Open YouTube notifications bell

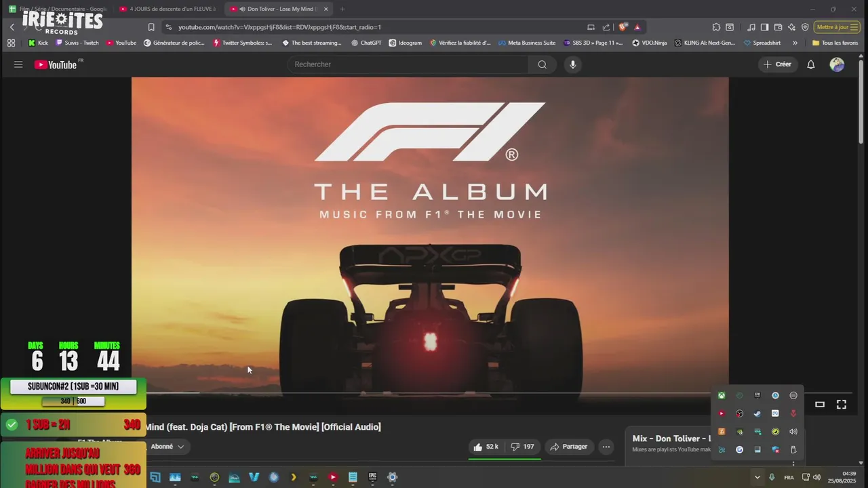click(x=810, y=64)
